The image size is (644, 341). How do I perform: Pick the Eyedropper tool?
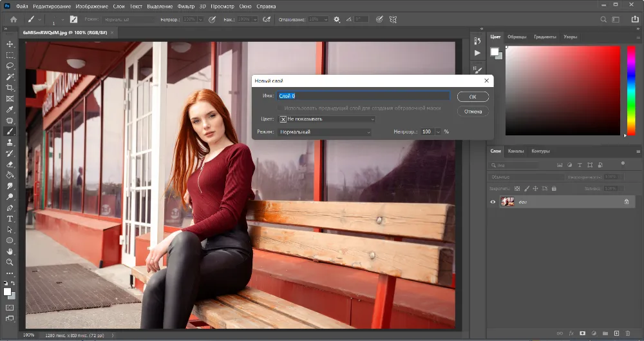click(x=10, y=110)
